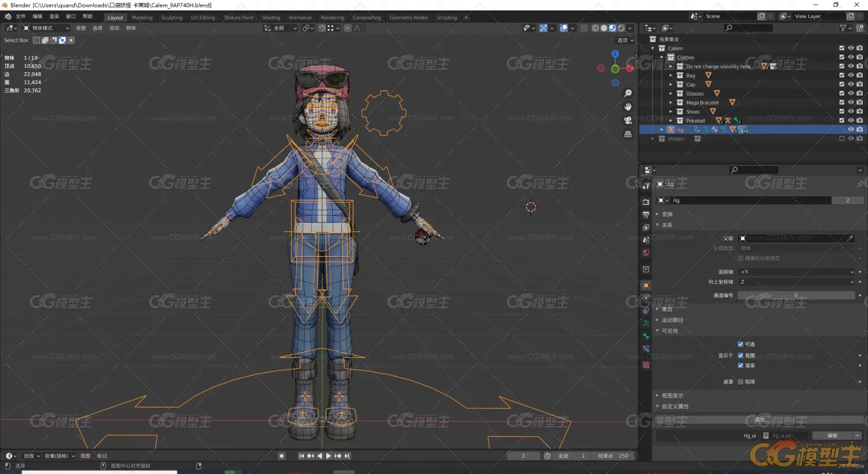Select rendered viewport shading mode
868x474 pixels.
[621, 28]
